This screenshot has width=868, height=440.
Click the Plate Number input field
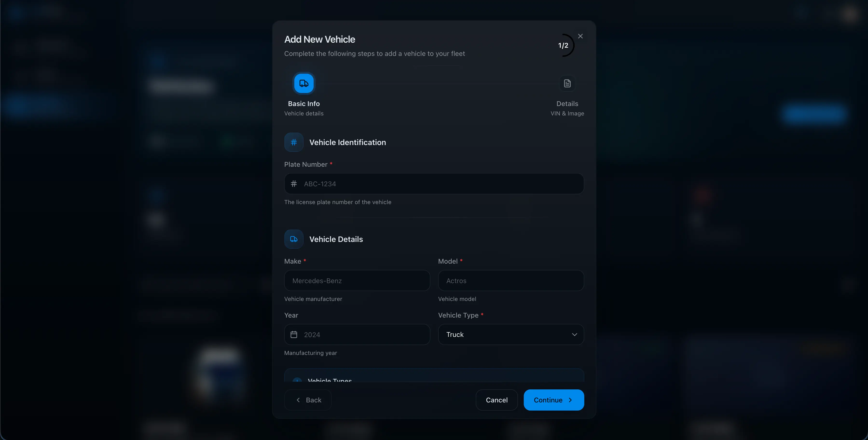pos(433,183)
